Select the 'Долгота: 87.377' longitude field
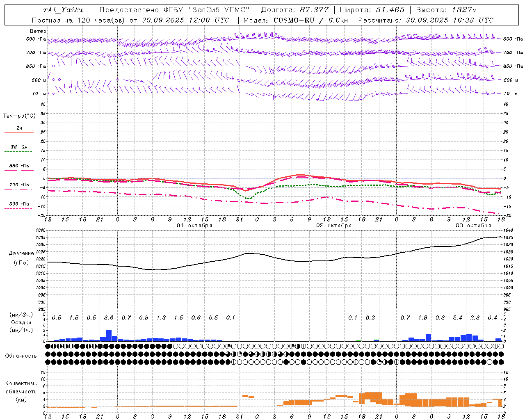The height and width of the screenshot is (420, 525). click(295, 10)
